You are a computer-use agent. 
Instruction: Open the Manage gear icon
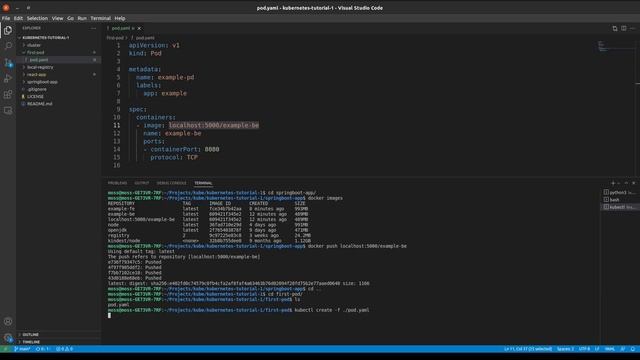[x=8, y=338]
